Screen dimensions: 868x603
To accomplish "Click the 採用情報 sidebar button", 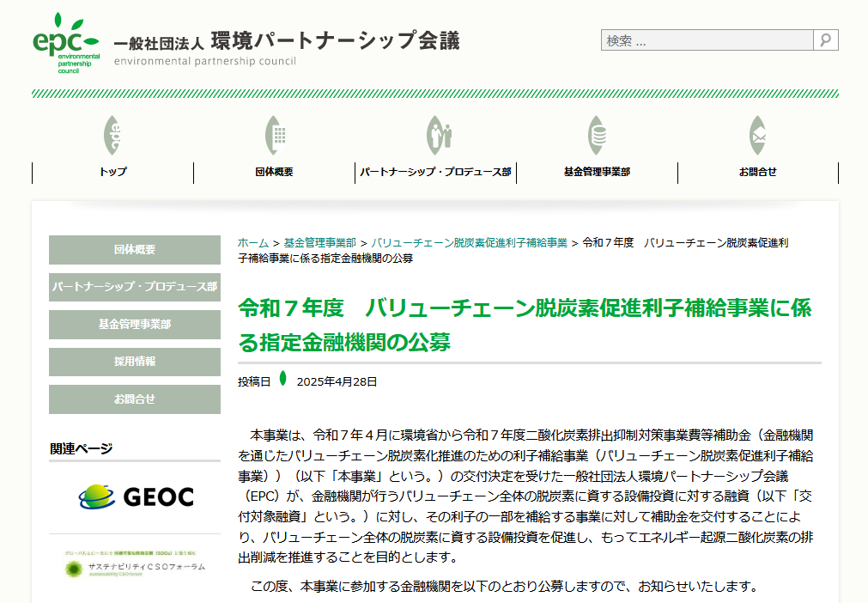I will (135, 362).
